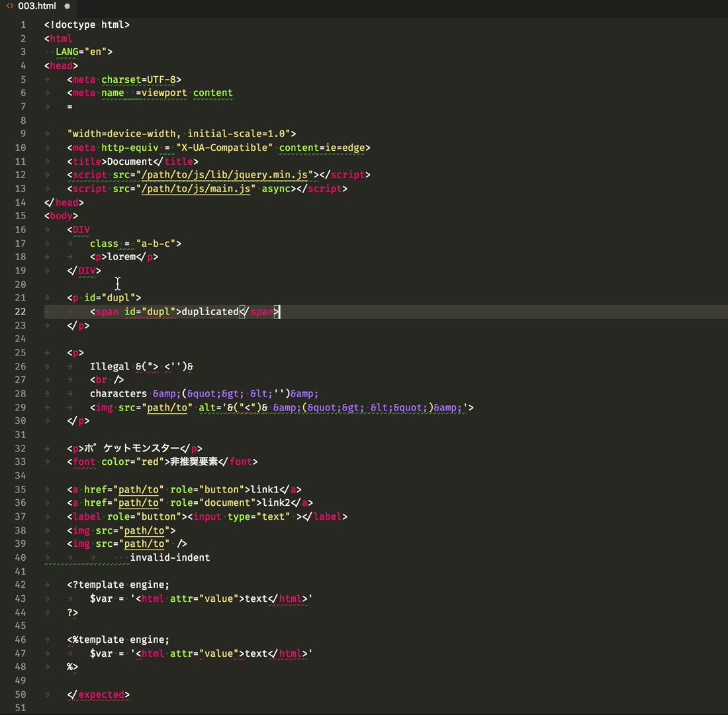Click the file type icon on 003.html tab

pos(9,6)
